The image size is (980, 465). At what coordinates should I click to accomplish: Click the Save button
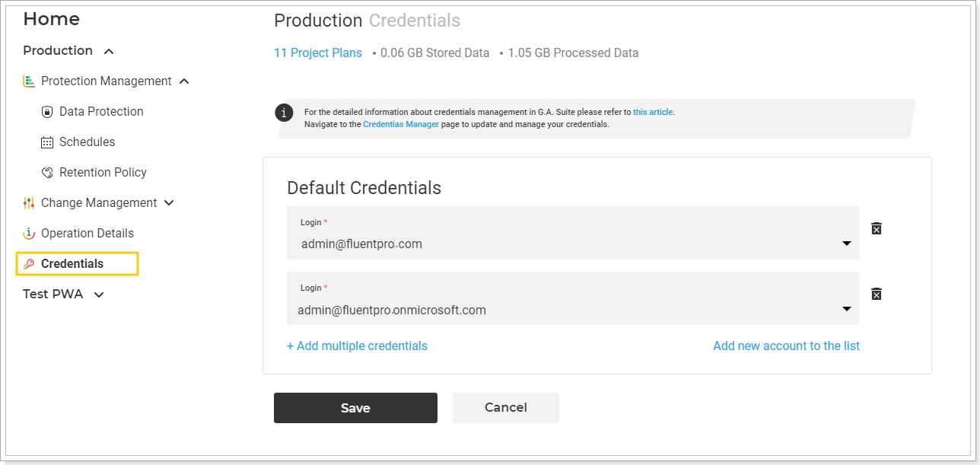(355, 408)
